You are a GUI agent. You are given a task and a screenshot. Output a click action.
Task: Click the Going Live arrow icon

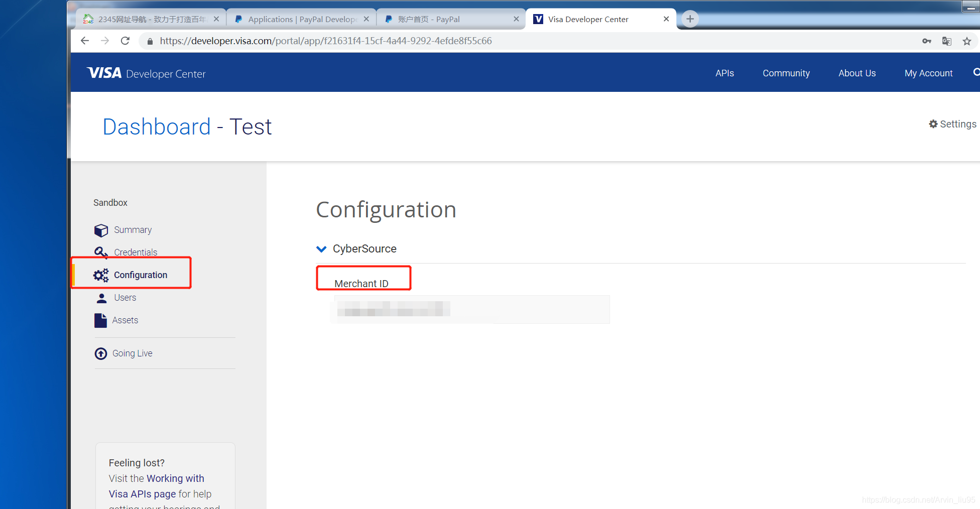point(101,354)
